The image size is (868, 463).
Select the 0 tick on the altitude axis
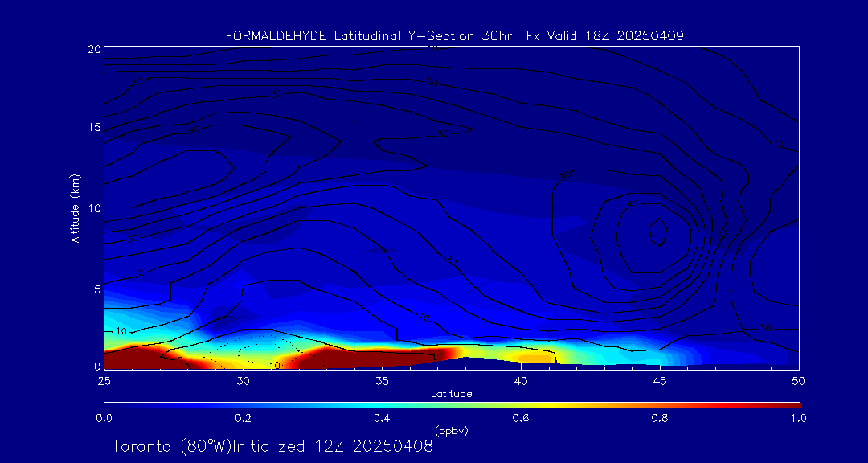click(x=97, y=366)
